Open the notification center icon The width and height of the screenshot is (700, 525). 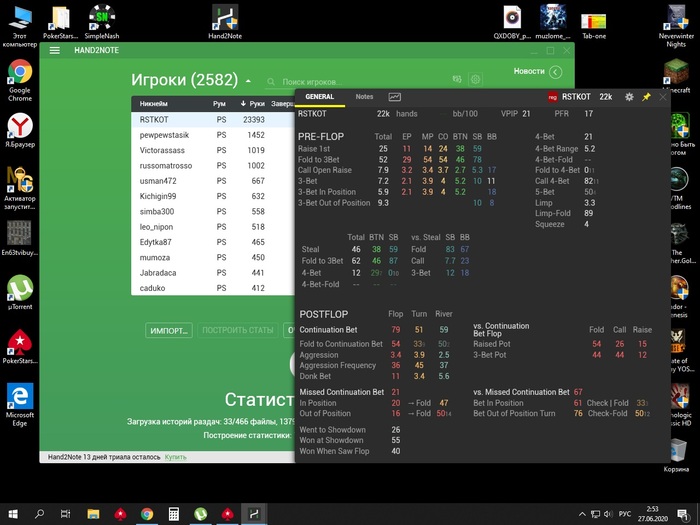tap(683, 514)
